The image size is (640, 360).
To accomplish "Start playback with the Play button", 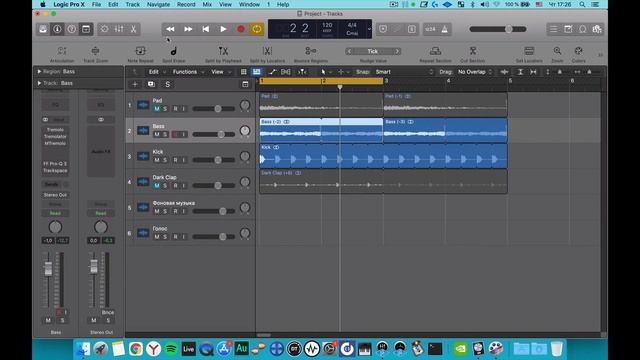I will [223, 29].
